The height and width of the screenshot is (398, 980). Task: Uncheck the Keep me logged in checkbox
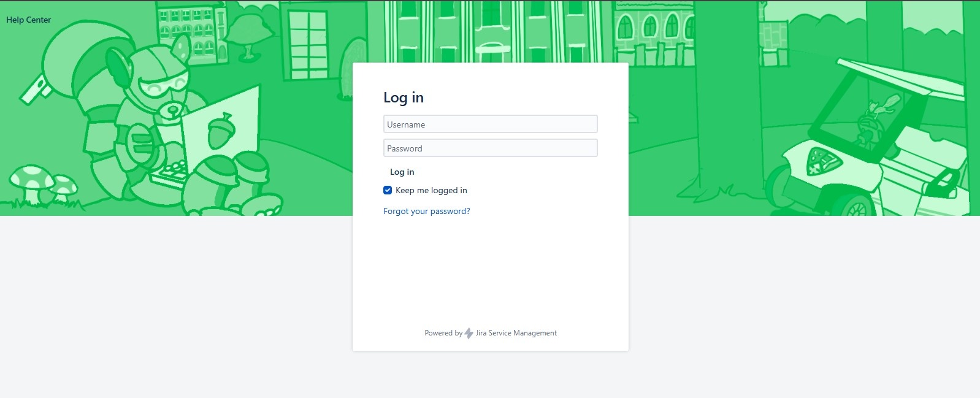pyautogui.click(x=388, y=190)
